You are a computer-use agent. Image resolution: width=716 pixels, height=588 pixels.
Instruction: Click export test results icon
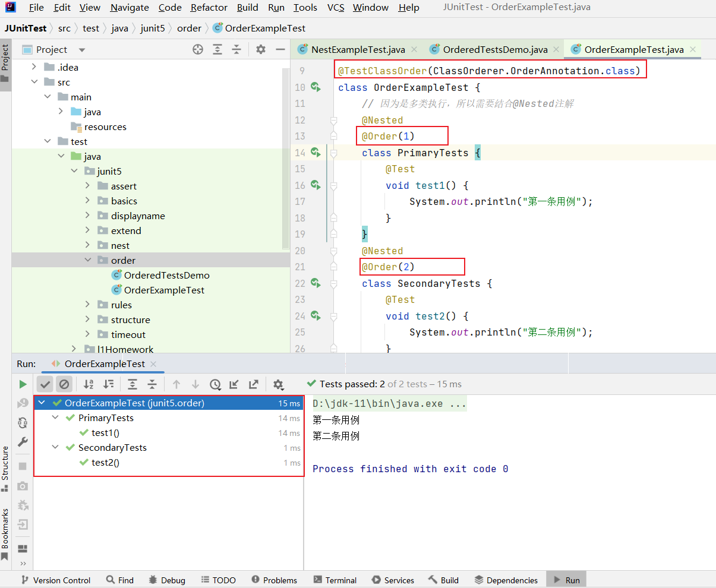coord(254,384)
